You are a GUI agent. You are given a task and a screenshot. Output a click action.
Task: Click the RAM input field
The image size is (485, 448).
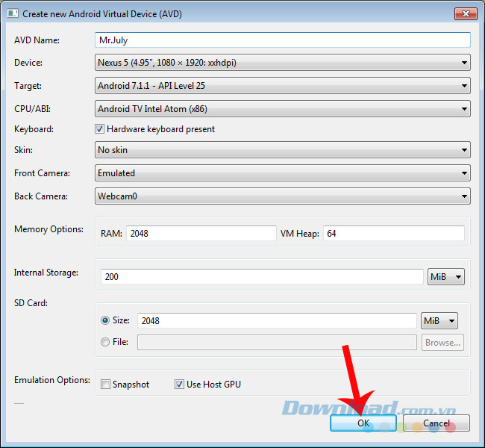201,233
